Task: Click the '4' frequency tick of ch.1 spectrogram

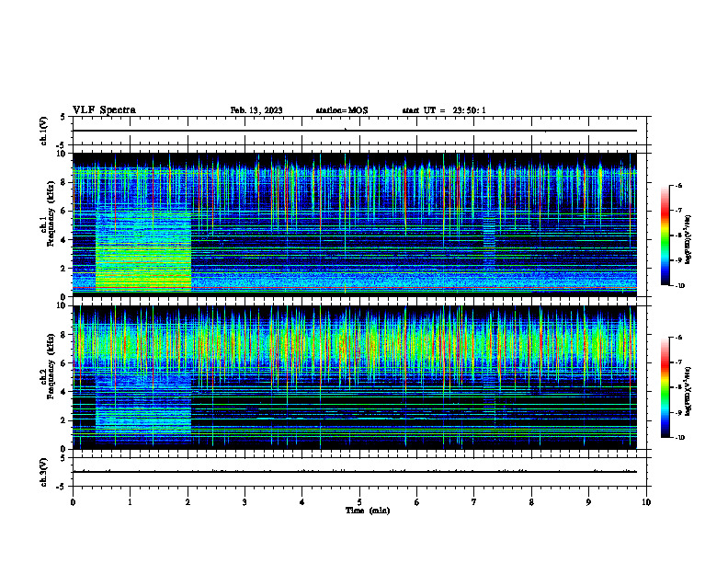Action: pos(64,240)
